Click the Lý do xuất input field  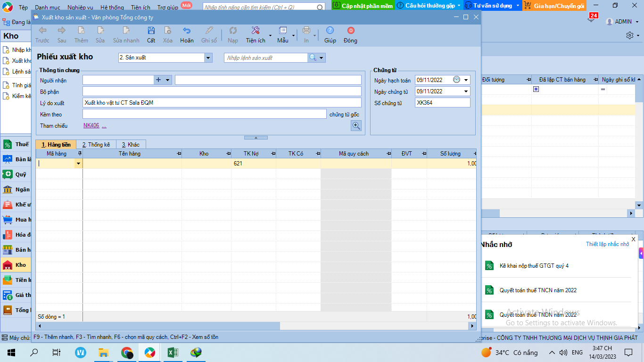(222, 103)
